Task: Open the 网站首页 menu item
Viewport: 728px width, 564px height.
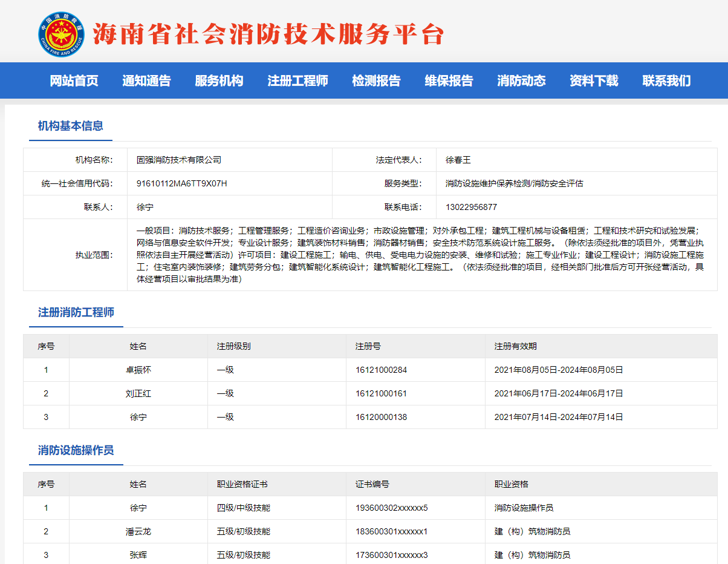Action: [74, 80]
